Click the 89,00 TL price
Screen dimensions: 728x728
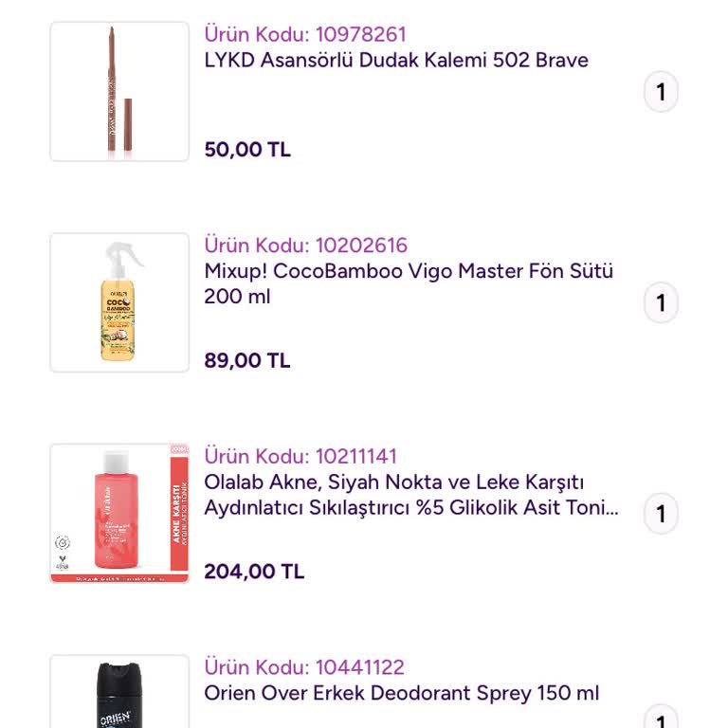point(247,360)
